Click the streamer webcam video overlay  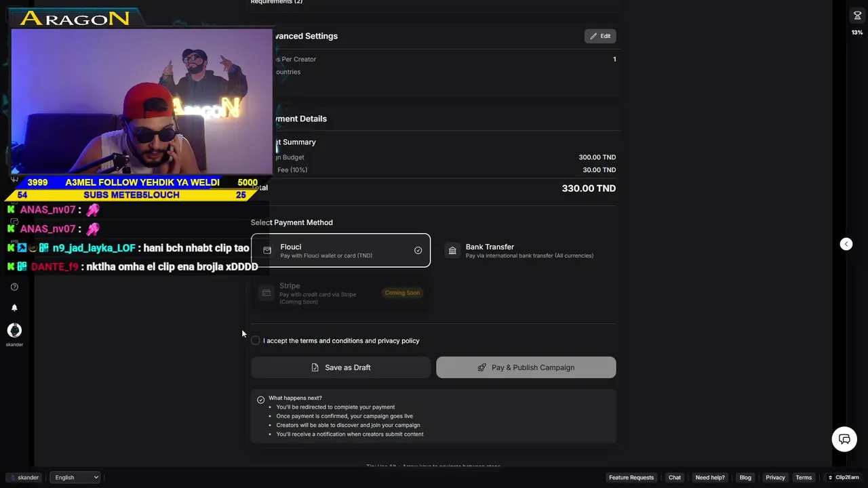[141, 100]
